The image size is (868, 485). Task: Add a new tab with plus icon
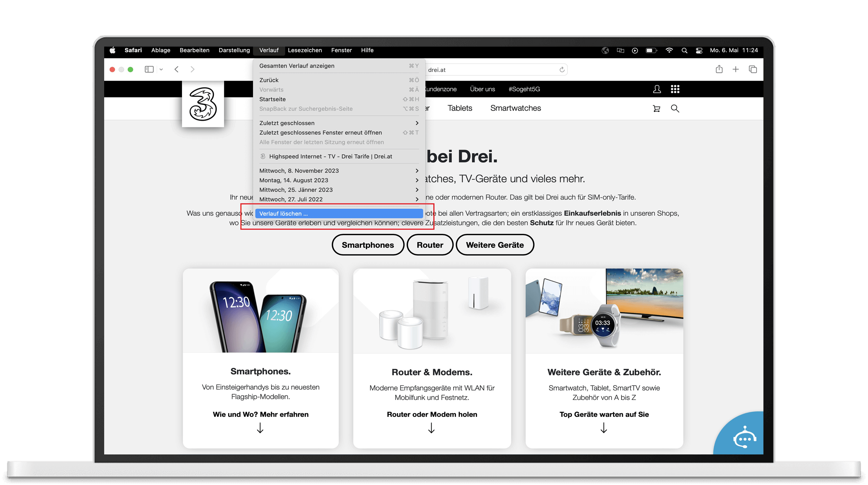pos(736,69)
